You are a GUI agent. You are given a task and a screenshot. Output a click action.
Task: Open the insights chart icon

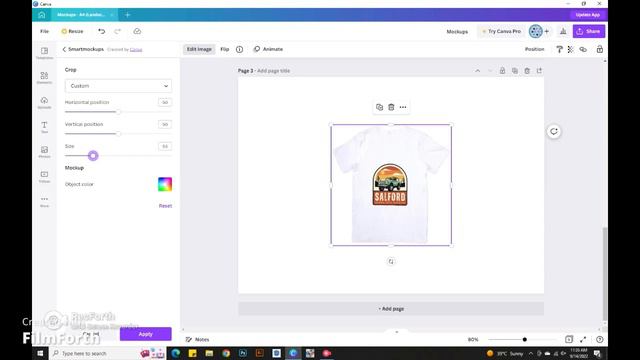click(563, 31)
